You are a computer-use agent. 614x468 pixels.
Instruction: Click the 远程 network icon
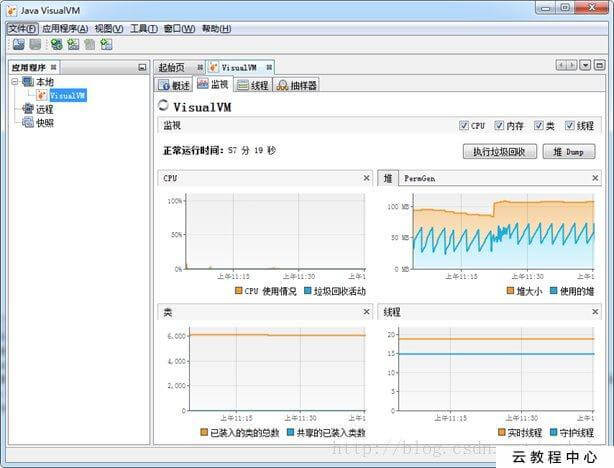coord(28,109)
